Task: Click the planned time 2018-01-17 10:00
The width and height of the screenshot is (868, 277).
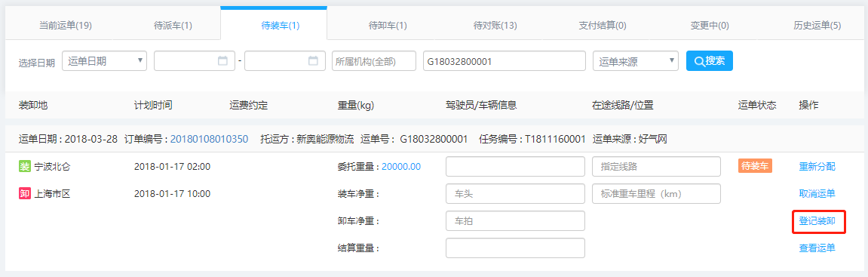Action: click(172, 194)
